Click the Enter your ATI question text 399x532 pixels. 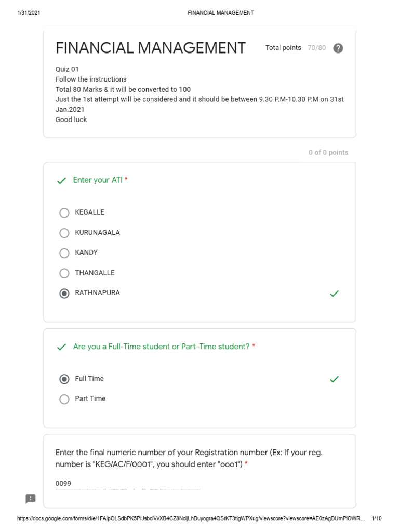[98, 180]
